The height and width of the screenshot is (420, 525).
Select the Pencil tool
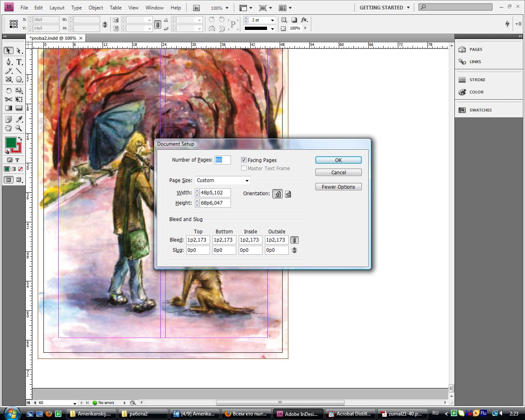[x=9, y=71]
